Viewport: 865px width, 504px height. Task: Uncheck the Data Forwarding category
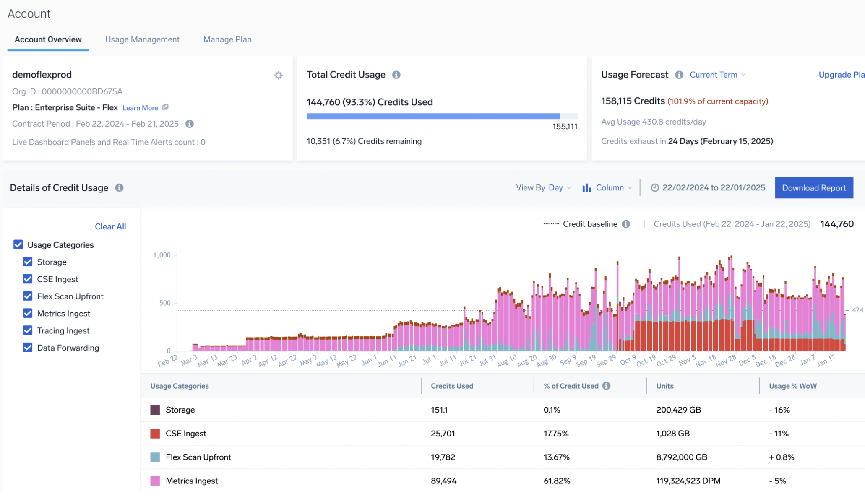(28, 348)
